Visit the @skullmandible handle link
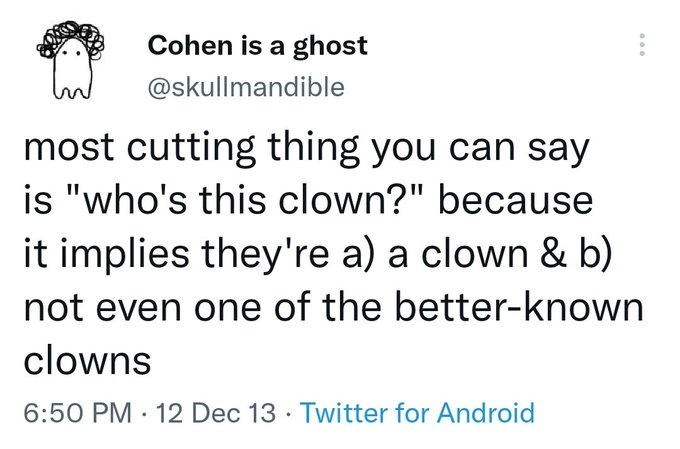This screenshot has width=680, height=449. [x=245, y=87]
